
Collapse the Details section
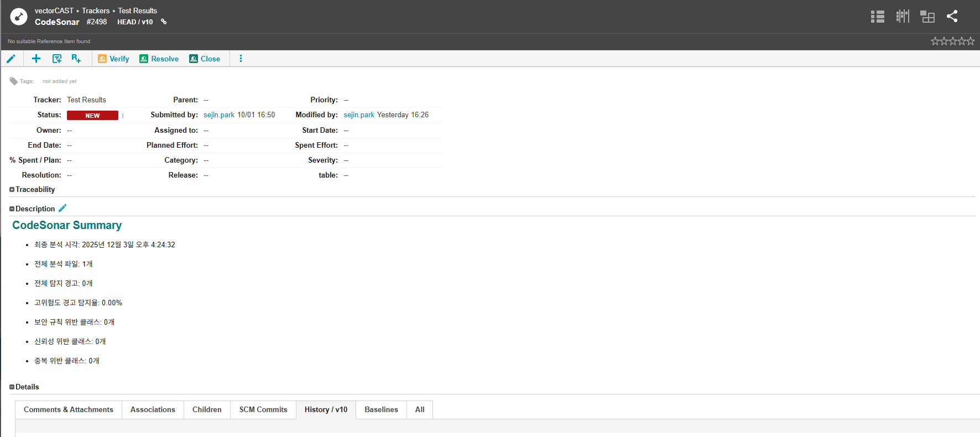pos(12,387)
